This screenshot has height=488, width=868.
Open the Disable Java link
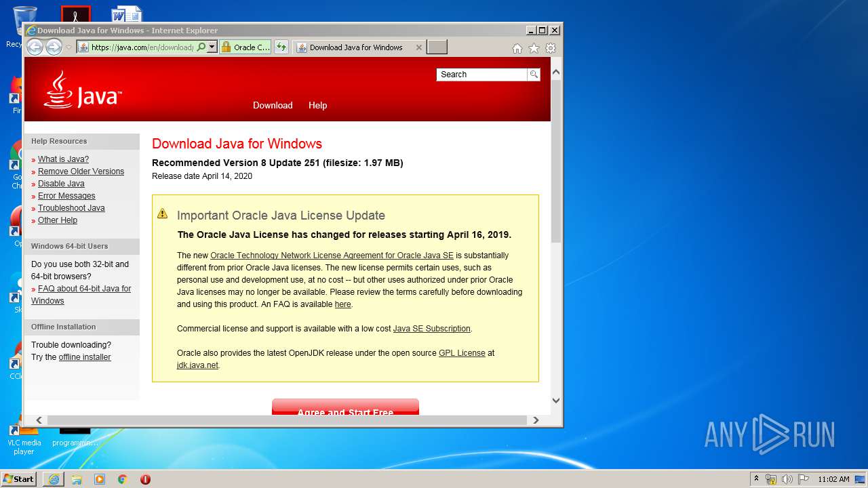coord(61,184)
